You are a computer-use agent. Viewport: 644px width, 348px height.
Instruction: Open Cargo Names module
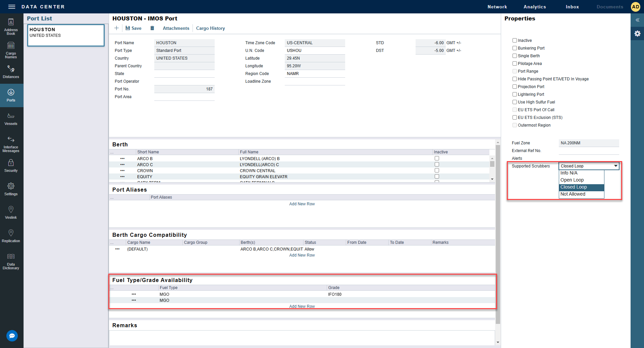(11, 50)
